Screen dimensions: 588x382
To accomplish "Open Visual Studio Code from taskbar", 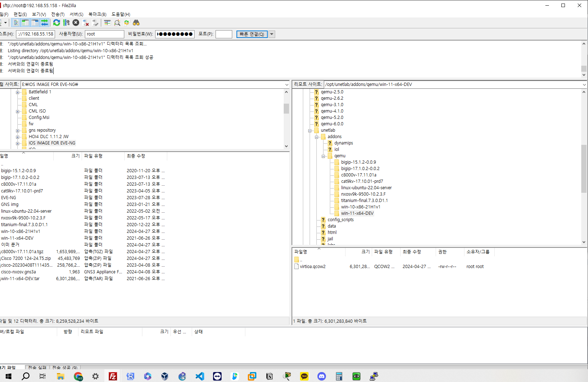I will click(200, 376).
